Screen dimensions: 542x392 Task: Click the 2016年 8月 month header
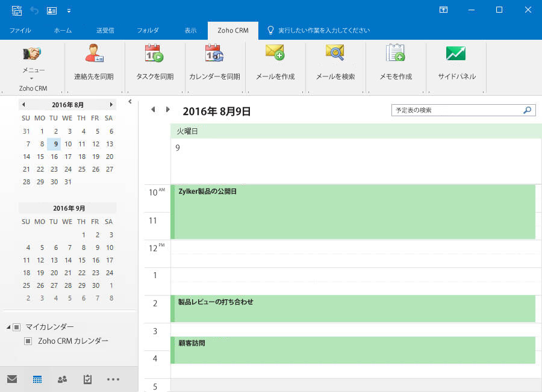pos(67,105)
